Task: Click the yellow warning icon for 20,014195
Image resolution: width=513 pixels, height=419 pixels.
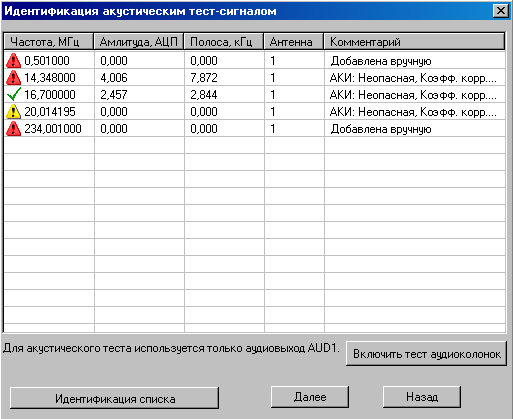Action: pos(13,112)
